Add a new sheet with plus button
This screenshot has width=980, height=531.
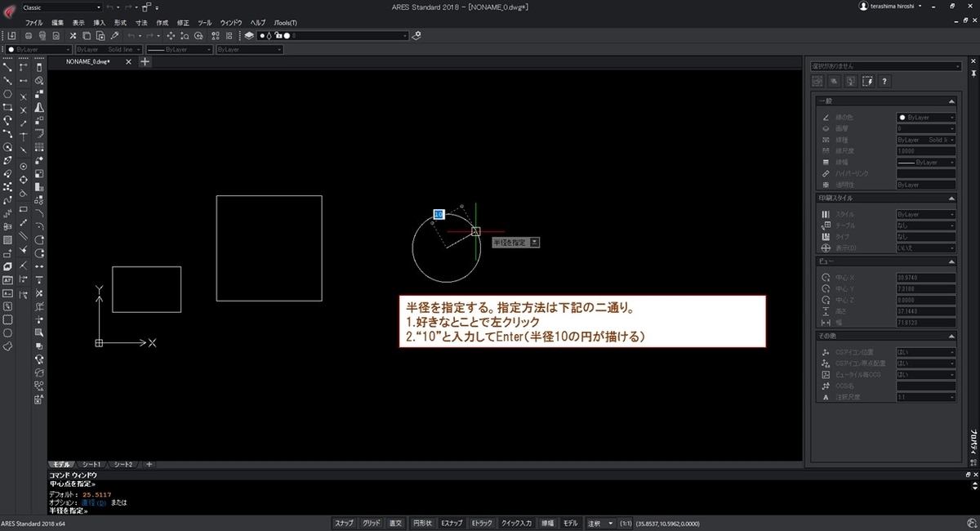pos(149,464)
